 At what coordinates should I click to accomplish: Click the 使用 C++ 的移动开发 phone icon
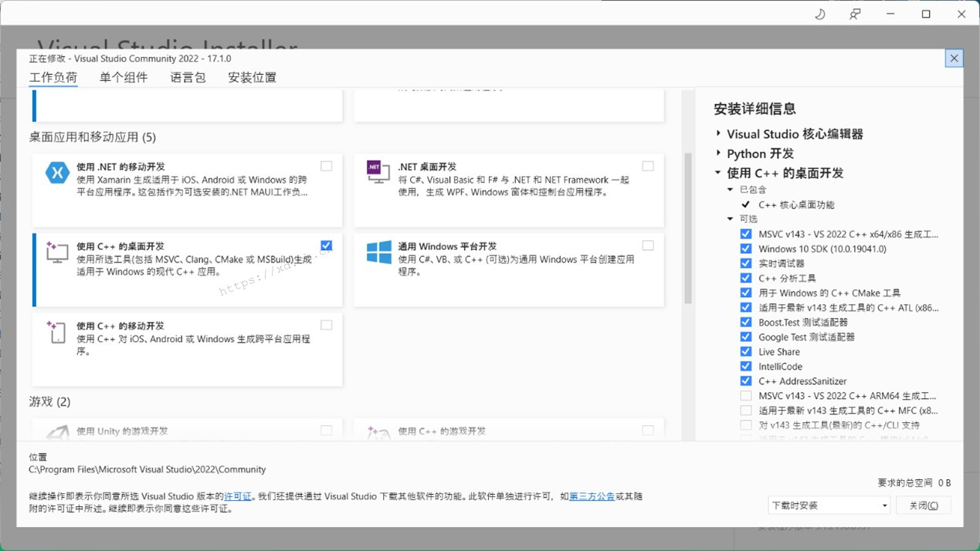coord(56,333)
